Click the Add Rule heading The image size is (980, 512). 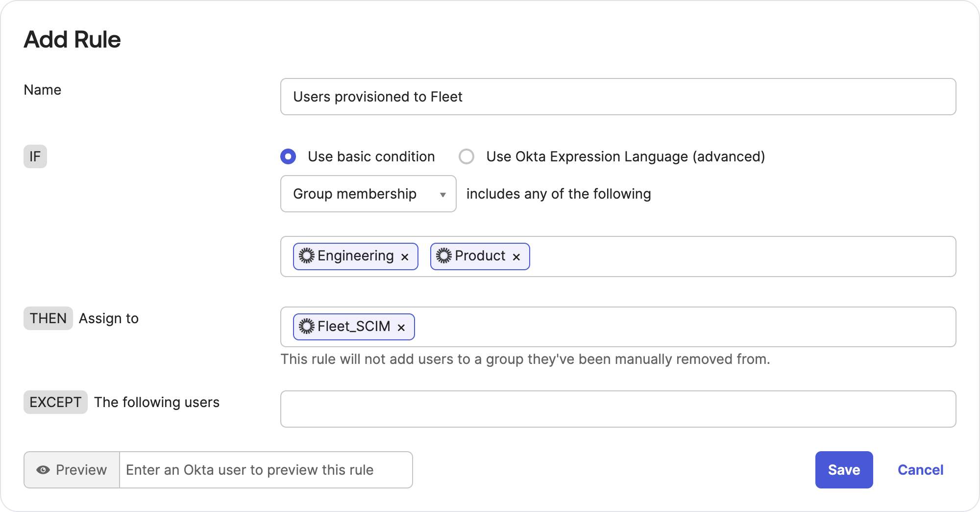[x=72, y=39]
